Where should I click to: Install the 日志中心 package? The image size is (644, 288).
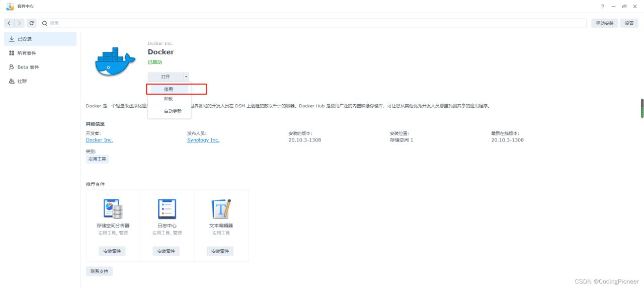pos(166,251)
